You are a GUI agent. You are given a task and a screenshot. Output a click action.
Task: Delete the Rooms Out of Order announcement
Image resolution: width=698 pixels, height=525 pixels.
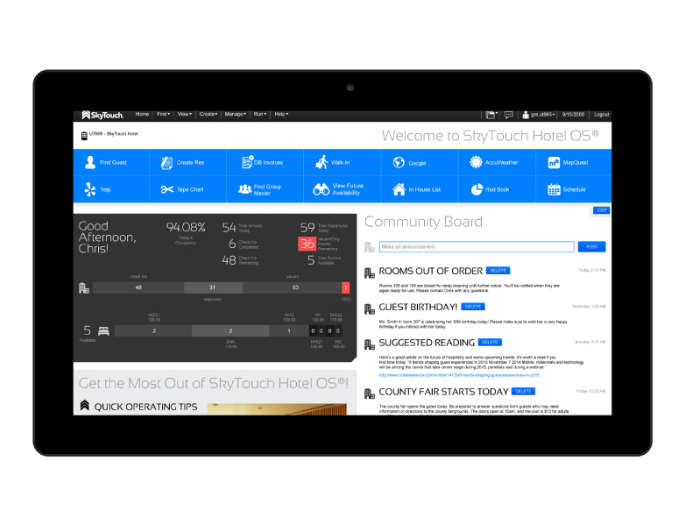(x=498, y=271)
